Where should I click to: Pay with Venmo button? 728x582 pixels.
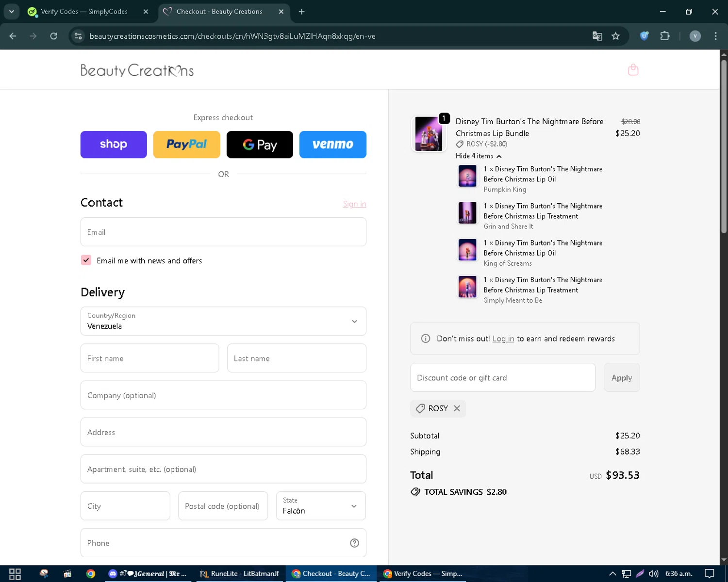click(333, 145)
